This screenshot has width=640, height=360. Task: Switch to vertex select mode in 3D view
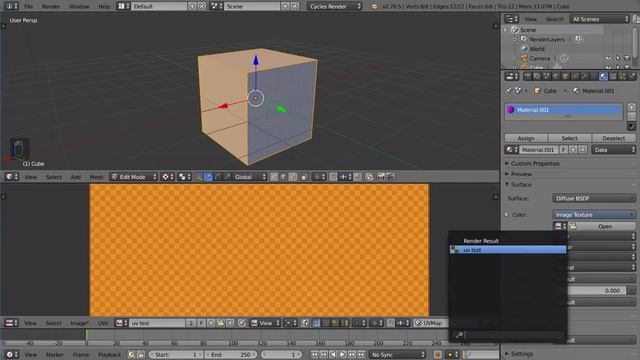[274, 177]
